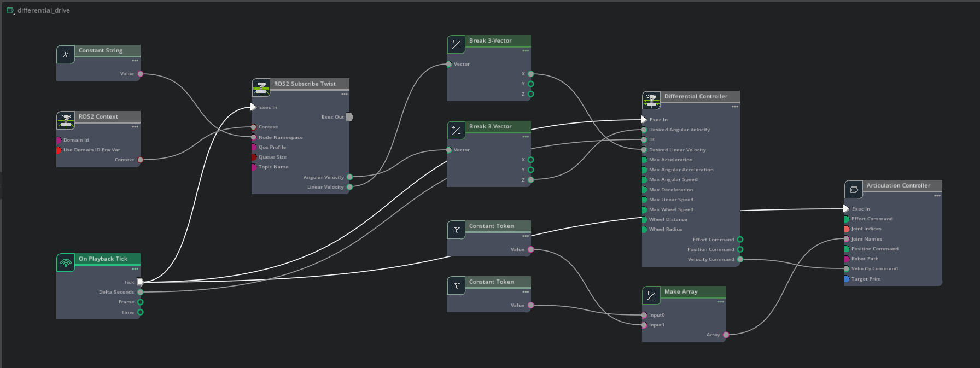Image resolution: width=980 pixels, height=368 pixels.
Task: Click the Tick output port
Action: tap(140, 282)
